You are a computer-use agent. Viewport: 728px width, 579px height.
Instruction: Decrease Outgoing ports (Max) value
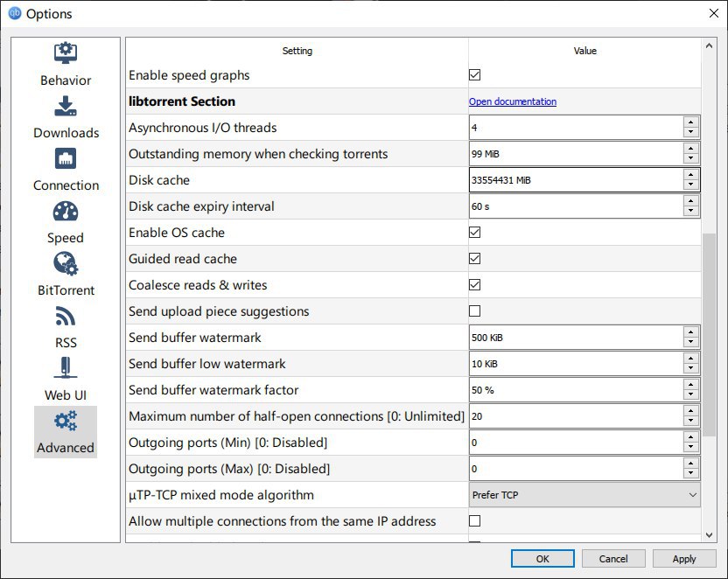point(691,473)
